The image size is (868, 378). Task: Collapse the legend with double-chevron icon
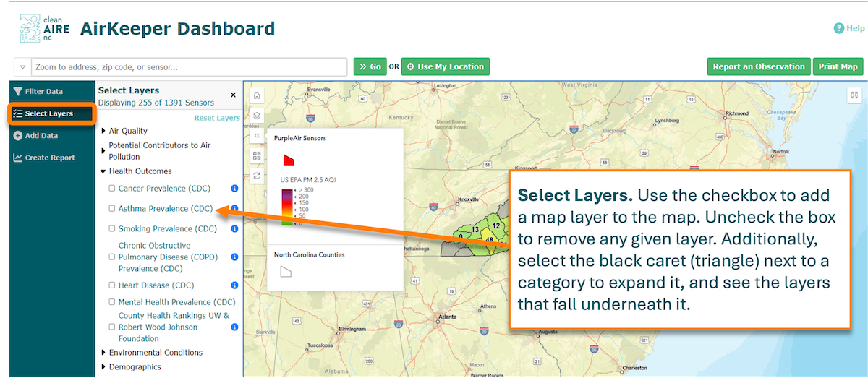[257, 135]
